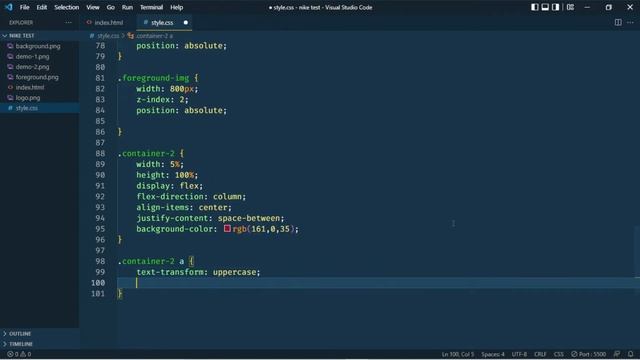Open the Help menu

(x=176, y=7)
